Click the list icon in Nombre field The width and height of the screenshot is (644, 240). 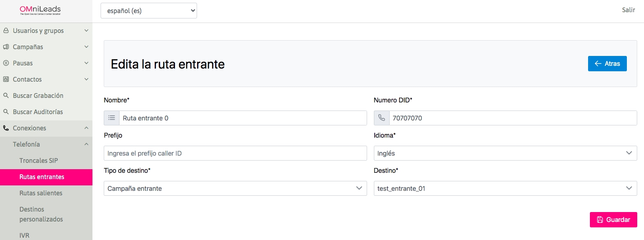click(x=111, y=118)
